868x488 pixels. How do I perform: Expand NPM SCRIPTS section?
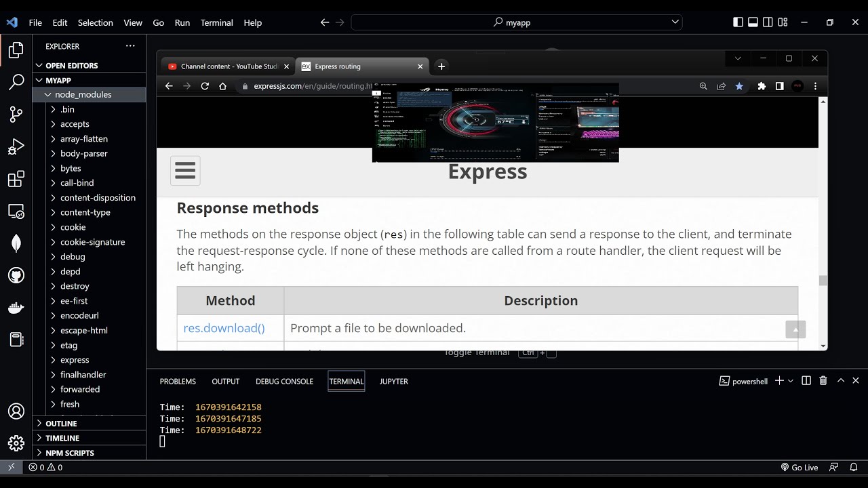pos(90,453)
